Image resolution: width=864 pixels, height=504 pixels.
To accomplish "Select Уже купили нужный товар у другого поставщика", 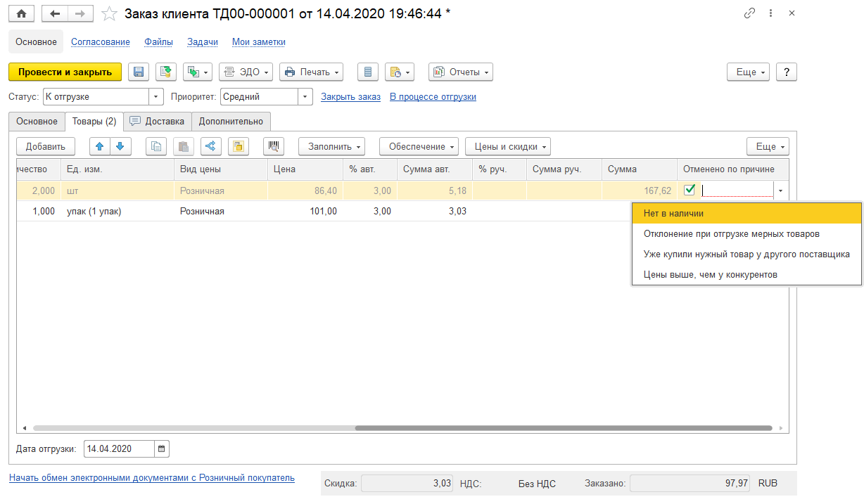I will tap(747, 254).
